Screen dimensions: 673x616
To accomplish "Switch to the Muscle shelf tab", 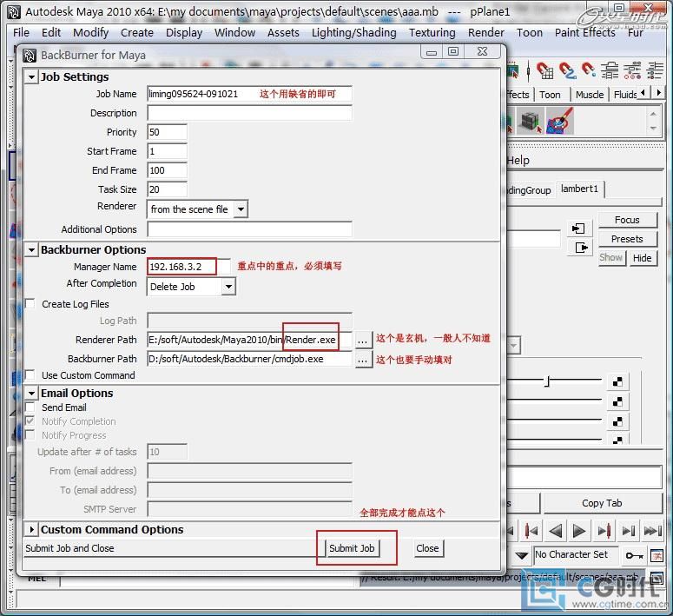I will tap(590, 95).
